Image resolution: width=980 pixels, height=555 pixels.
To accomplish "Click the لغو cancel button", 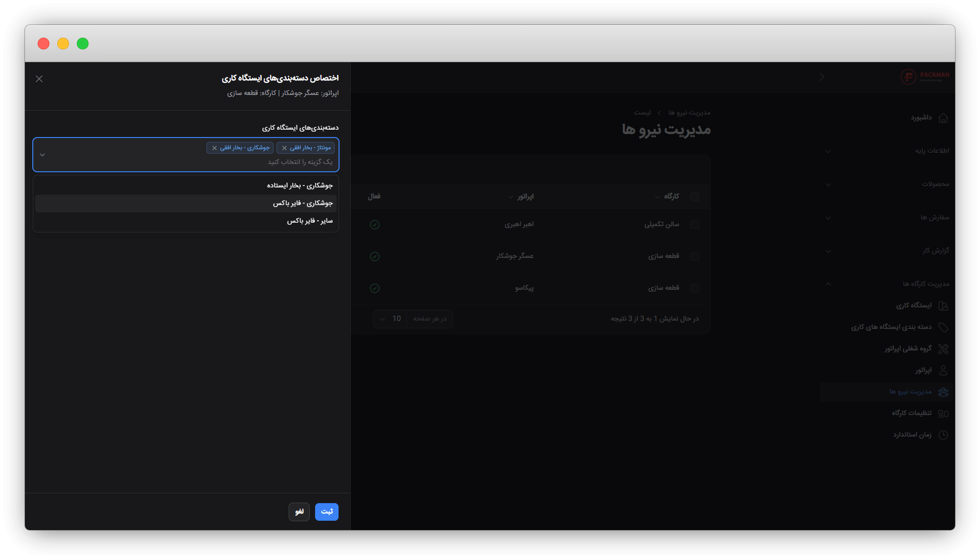I will point(299,511).
